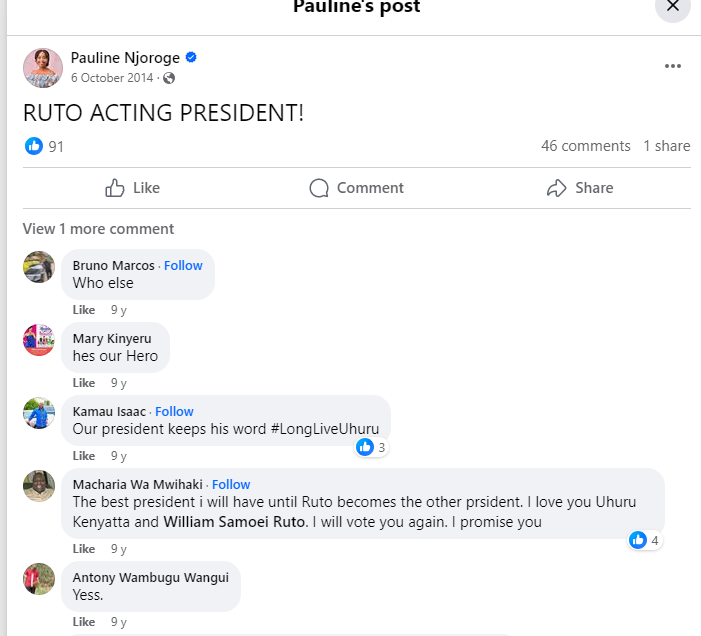Like Antony Wambugu Wangui's comment
Viewport: 701px width, 636px height.
[x=84, y=622]
